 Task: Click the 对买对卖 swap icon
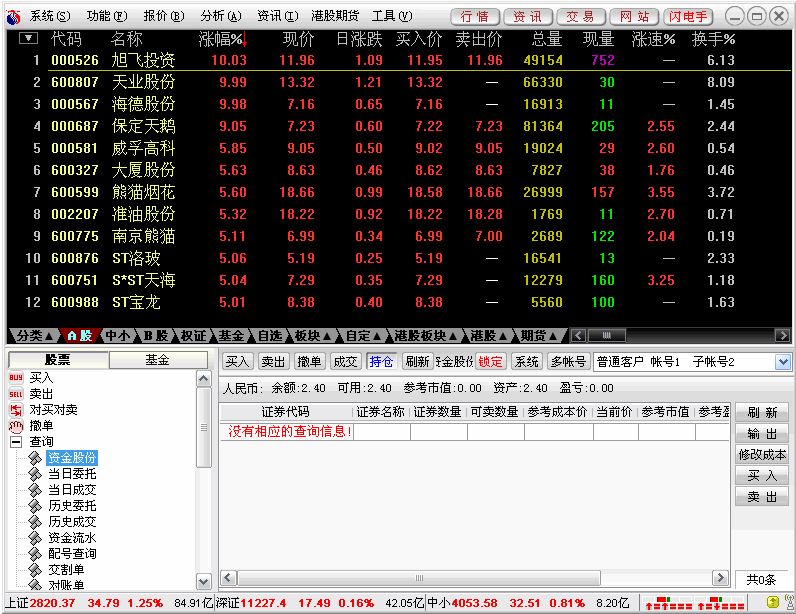pyautogui.click(x=16, y=410)
